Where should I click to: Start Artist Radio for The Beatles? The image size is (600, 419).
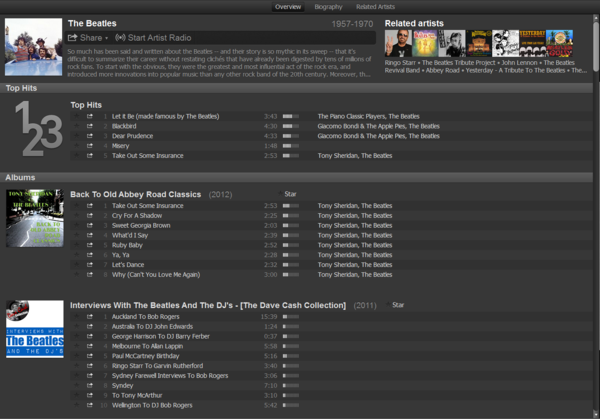pyautogui.click(x=153, y=37)
